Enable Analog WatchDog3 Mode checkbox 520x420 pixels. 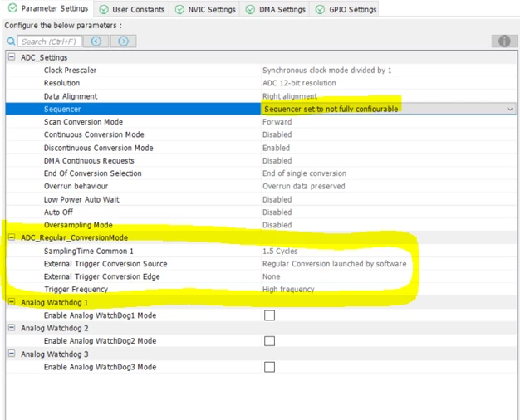(x=269, y=367)
